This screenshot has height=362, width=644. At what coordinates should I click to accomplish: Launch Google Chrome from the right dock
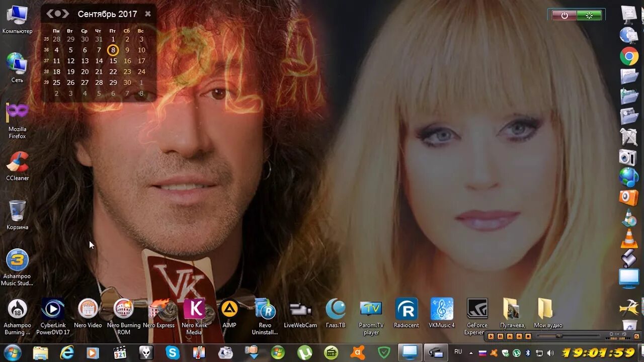(629, 56)
